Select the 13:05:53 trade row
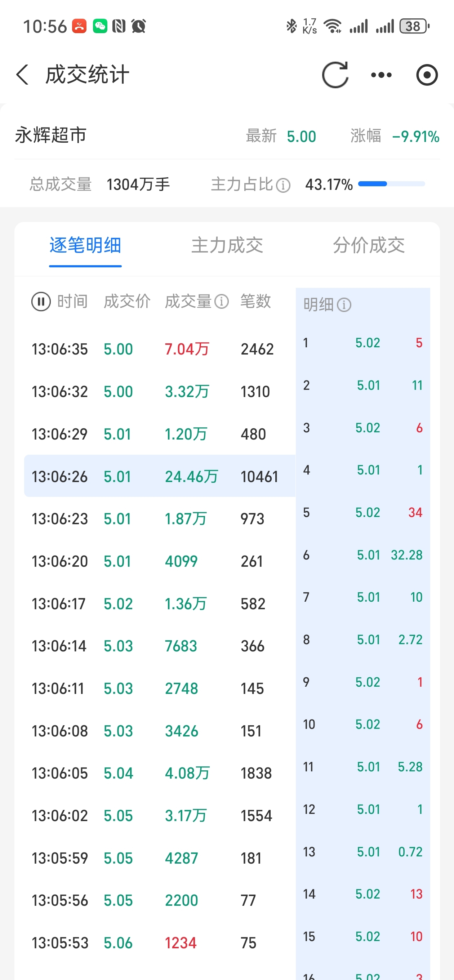The width and height of the screenshot is (454, 980). [x=160, y=943]
